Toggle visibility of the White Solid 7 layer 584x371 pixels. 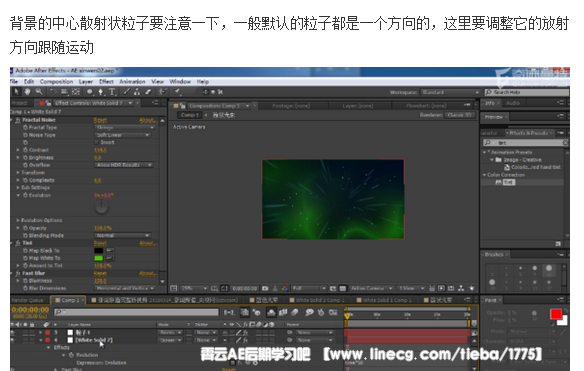[14, 340]
